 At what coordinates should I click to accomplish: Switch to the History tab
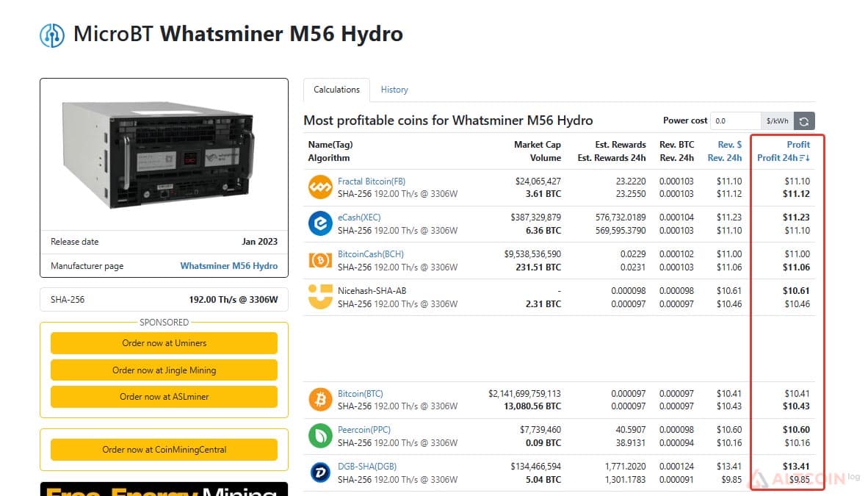[394, 90]
